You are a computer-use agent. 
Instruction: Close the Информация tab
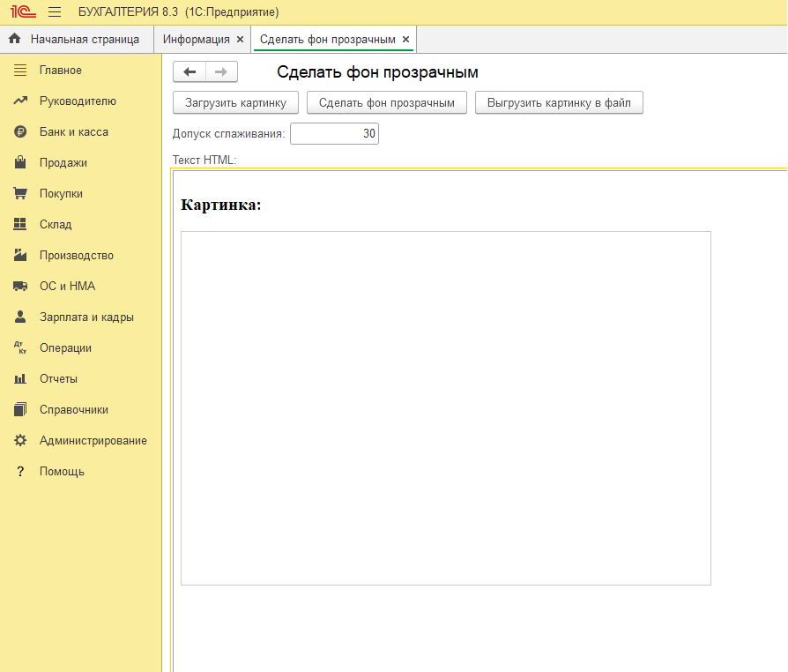241,39
